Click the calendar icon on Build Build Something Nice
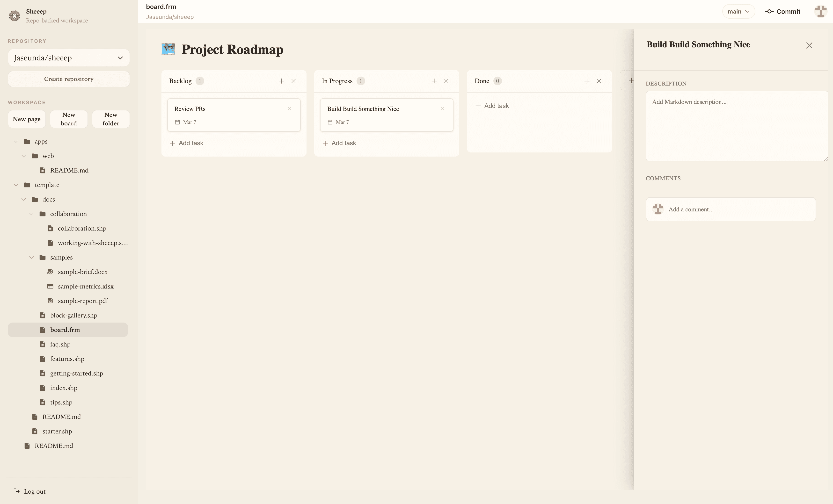Image resolution: width=833 pixels, height=504 pixels. click(330, 122)
